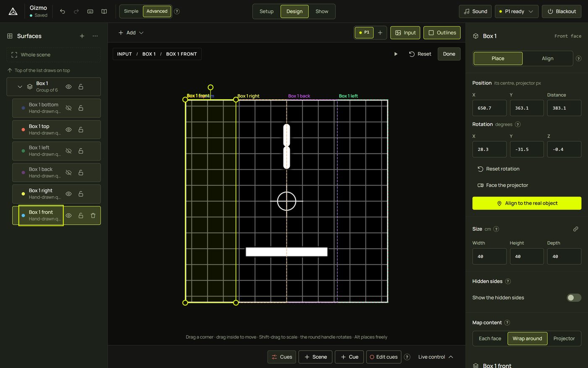Expand the Live control panel

436,357
